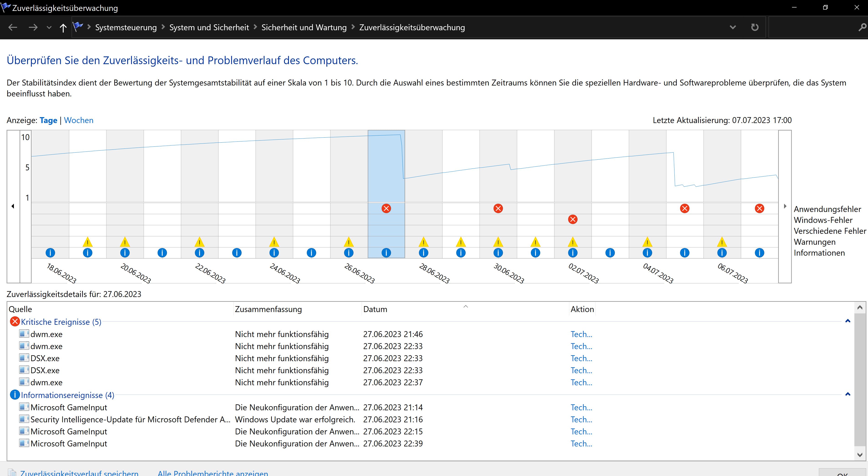Select the Tage view
868x476 pixels.
[48, 120]
